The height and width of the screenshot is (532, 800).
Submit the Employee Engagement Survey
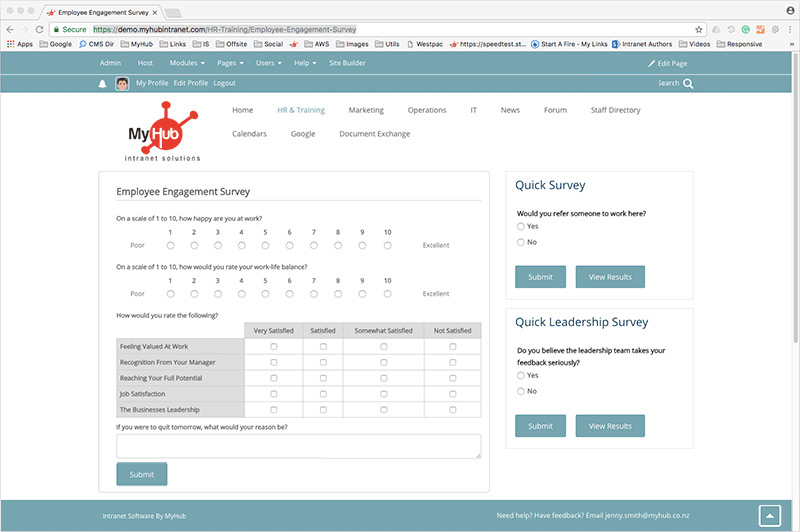pyautogui.click(x=142, y=474)
